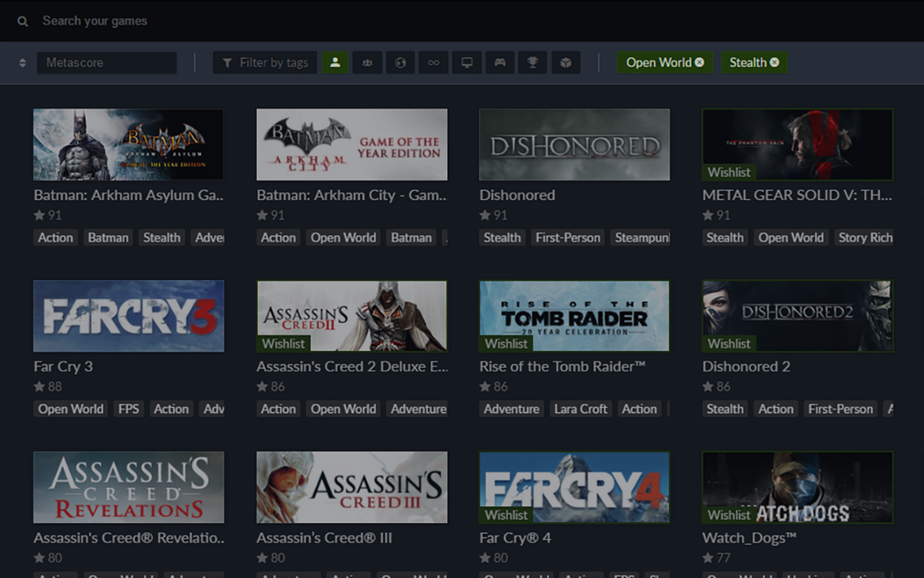This screenshot has height=578, width=924.
Task: Click the Far Cry 3 title link
Action: pos(63,367)
